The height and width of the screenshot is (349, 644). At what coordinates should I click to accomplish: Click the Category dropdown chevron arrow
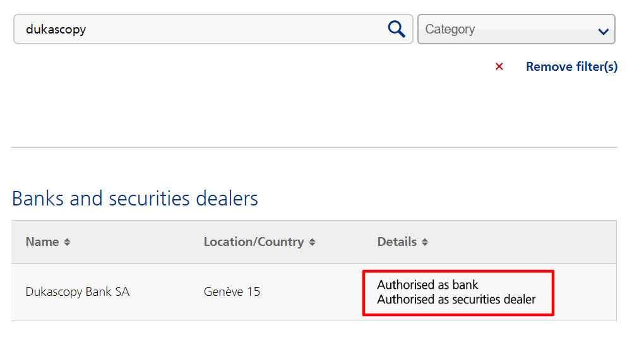(x=603, y=31)
